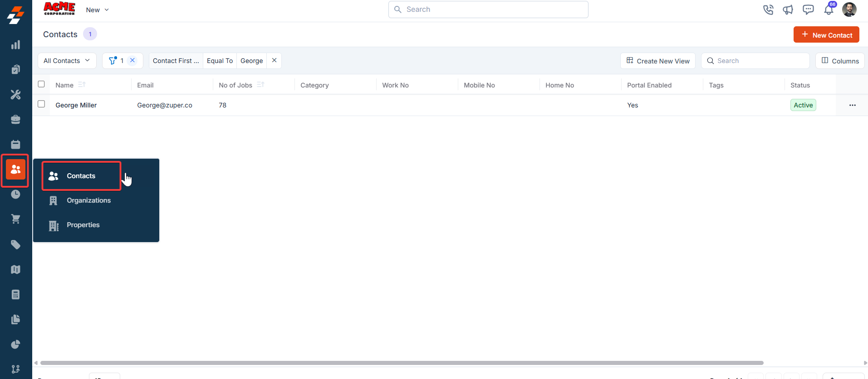Click the horizontal table scrollbar
Image resolution: width=868 pixels, height=379 pixels.
[x=402, y=363]
